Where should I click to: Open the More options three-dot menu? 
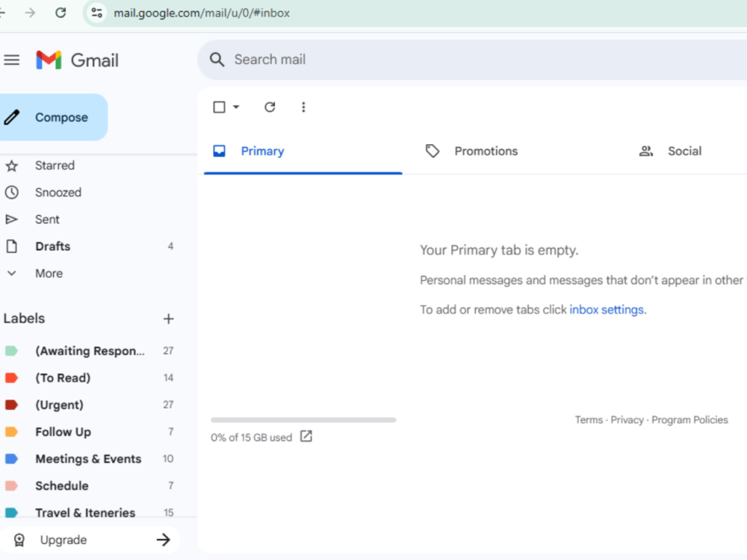[303, 107]
